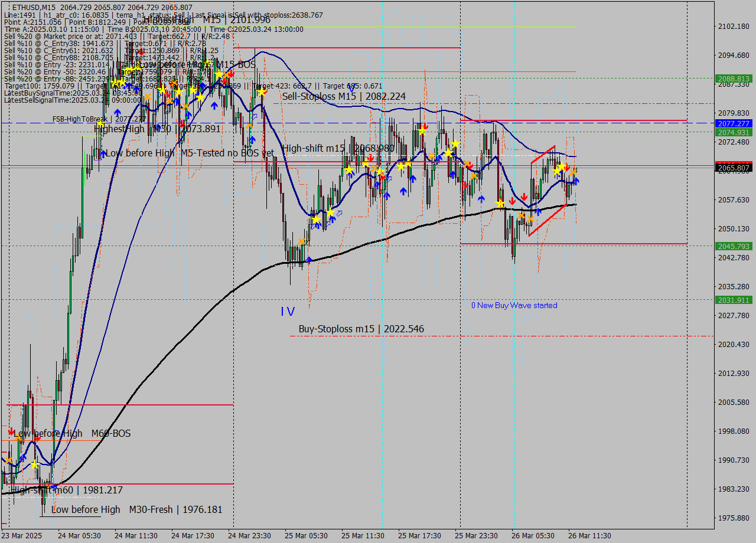
Task: Click the High-shift m15 2068.080 label
Action: point(338,148)
